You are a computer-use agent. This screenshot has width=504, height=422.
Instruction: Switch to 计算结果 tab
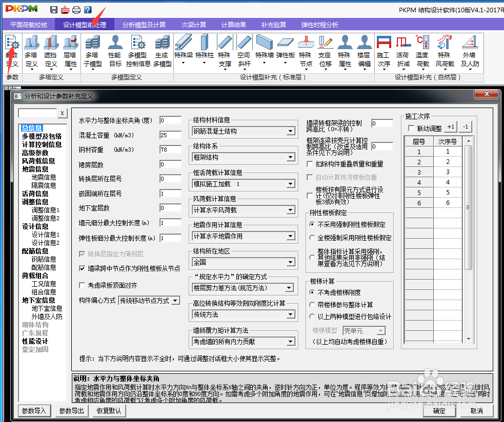(234, 25)
